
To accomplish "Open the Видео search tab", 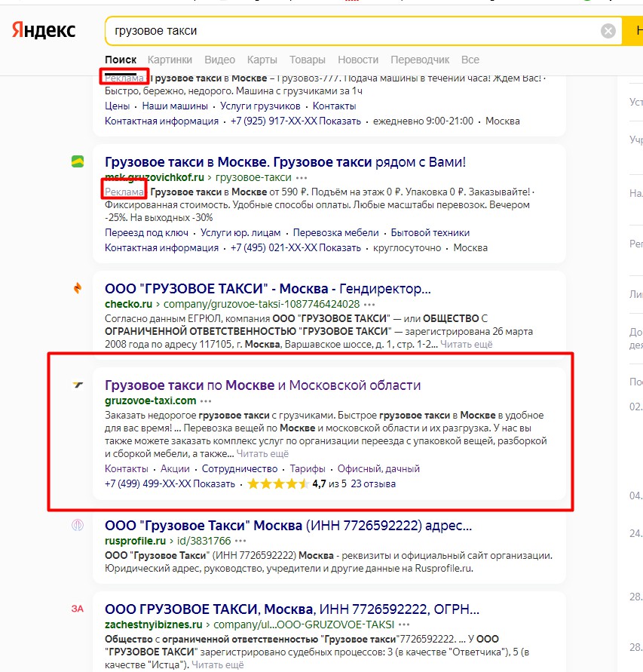I will point(220,60).
